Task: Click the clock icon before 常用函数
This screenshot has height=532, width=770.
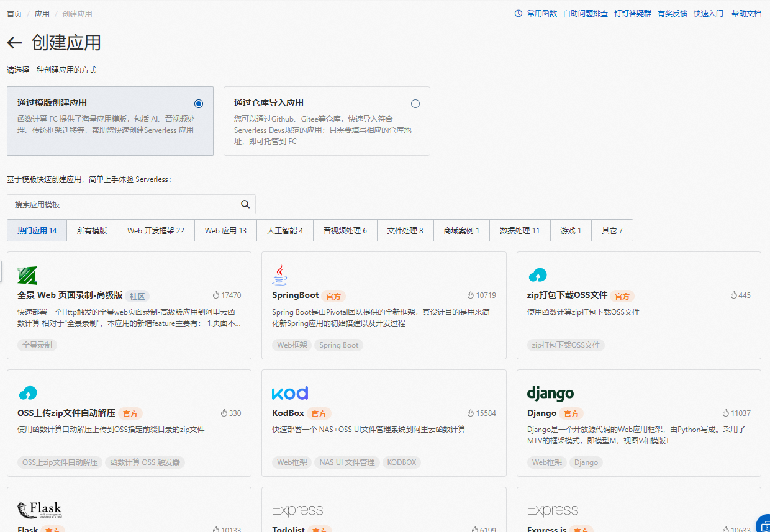Action: (519, 13)
